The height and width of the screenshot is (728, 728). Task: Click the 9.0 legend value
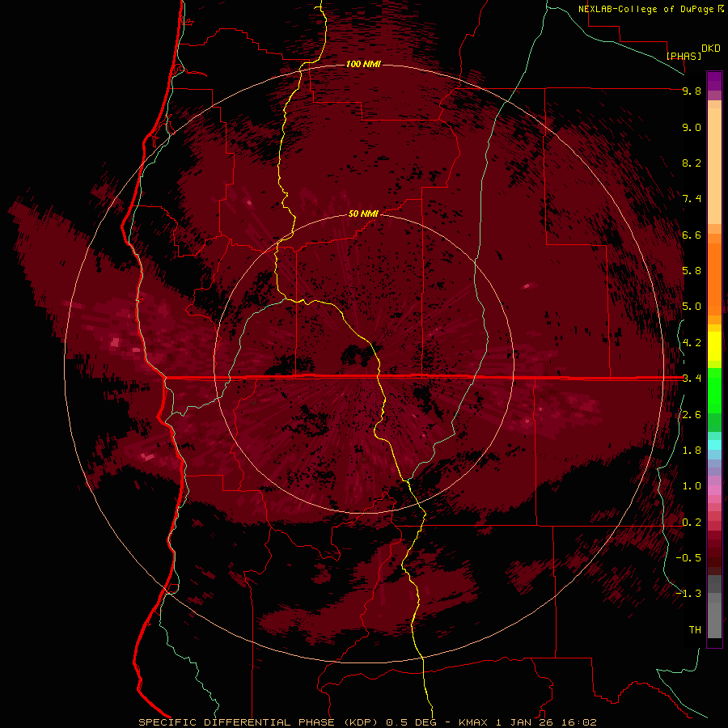coord(692,127)
